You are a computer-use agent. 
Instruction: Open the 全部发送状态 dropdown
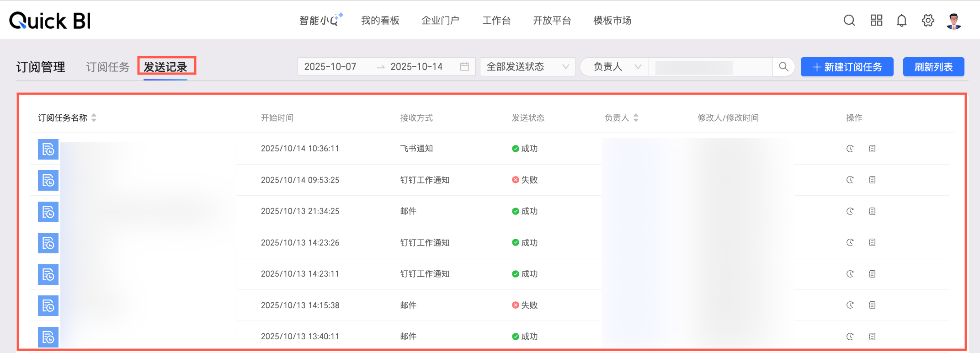click(527, 67)
